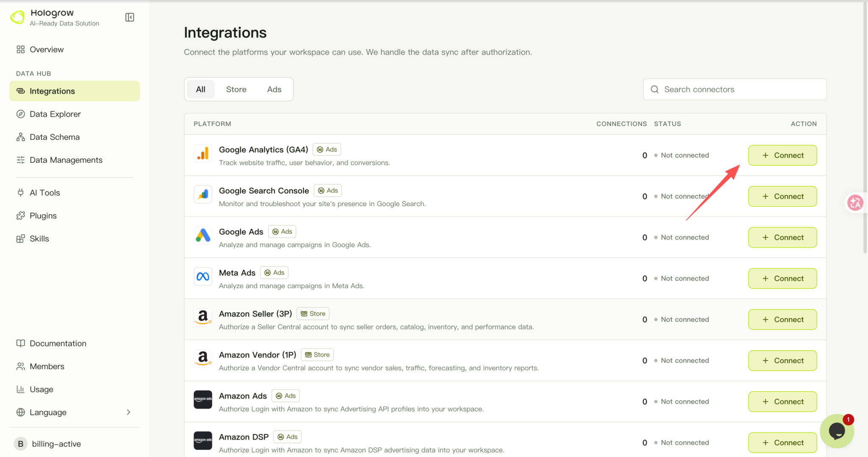Click the magnifier icon in search connectors

click(x=655, y=89)
